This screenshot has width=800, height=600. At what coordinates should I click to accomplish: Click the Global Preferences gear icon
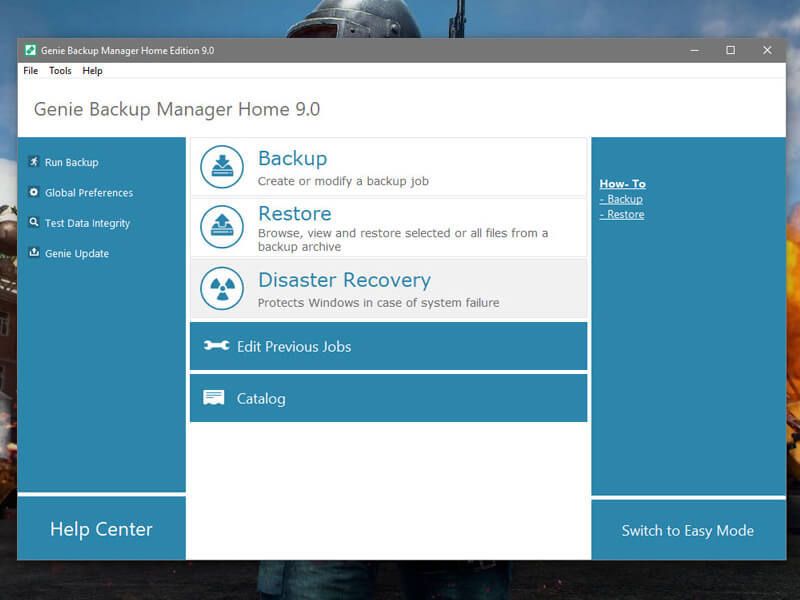(x=34, y=192)
